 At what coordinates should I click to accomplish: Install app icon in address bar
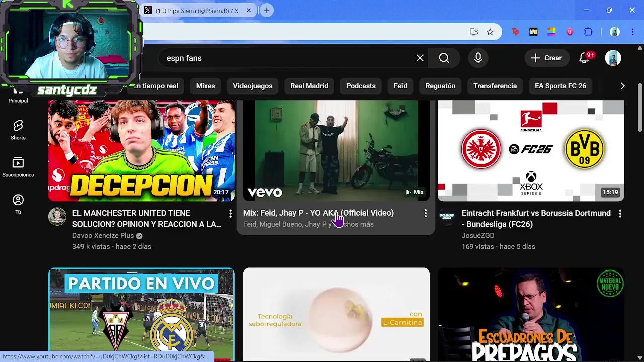coord(473,32)
